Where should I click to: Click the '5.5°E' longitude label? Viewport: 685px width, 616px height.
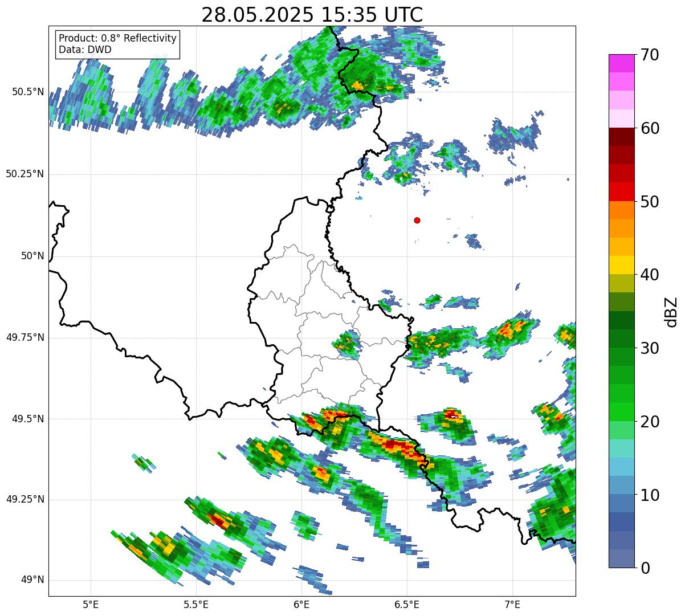(x=196, y=604)
